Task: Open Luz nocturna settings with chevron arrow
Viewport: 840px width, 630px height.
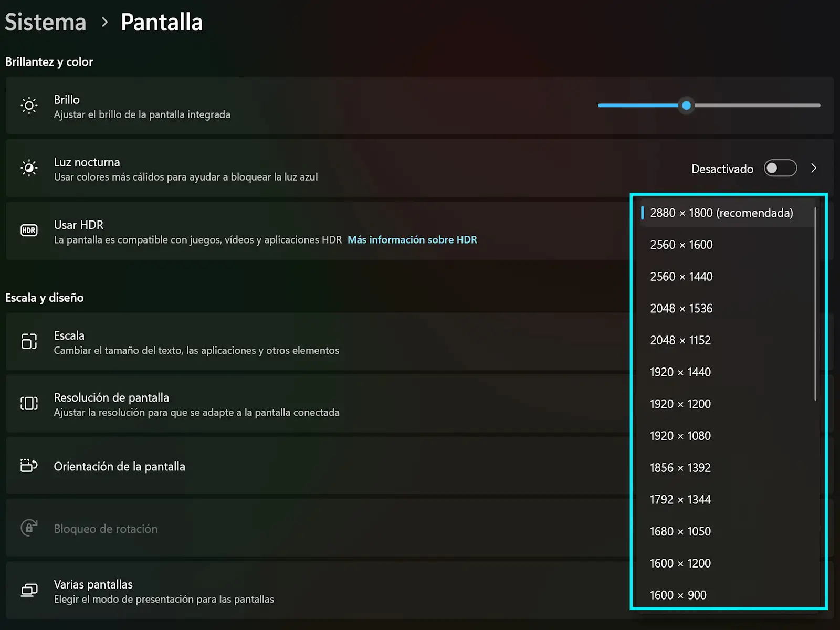Action: 814,168
